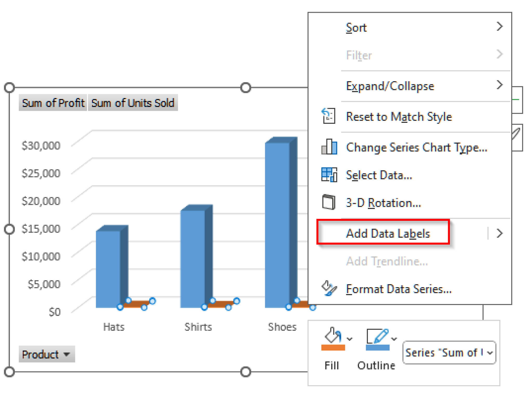This screenshot has height=407, width=532.
Task: Expand the Expand/Collapse submenu
Action: pos(500,85)
